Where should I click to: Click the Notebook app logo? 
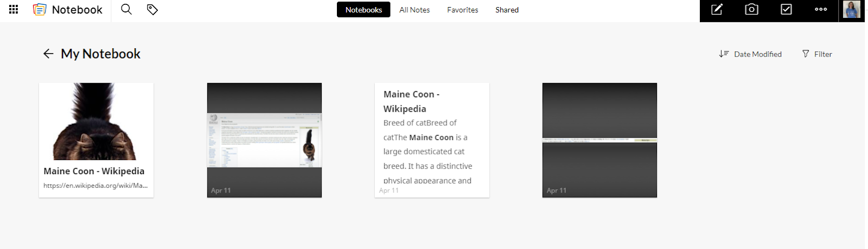coord(40,9)
